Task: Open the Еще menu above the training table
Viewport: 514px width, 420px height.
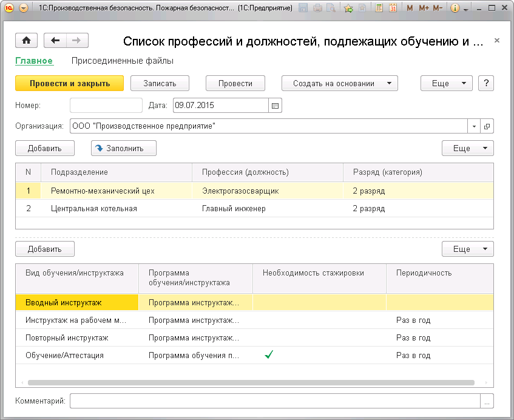Action: [x=468, y=249]
